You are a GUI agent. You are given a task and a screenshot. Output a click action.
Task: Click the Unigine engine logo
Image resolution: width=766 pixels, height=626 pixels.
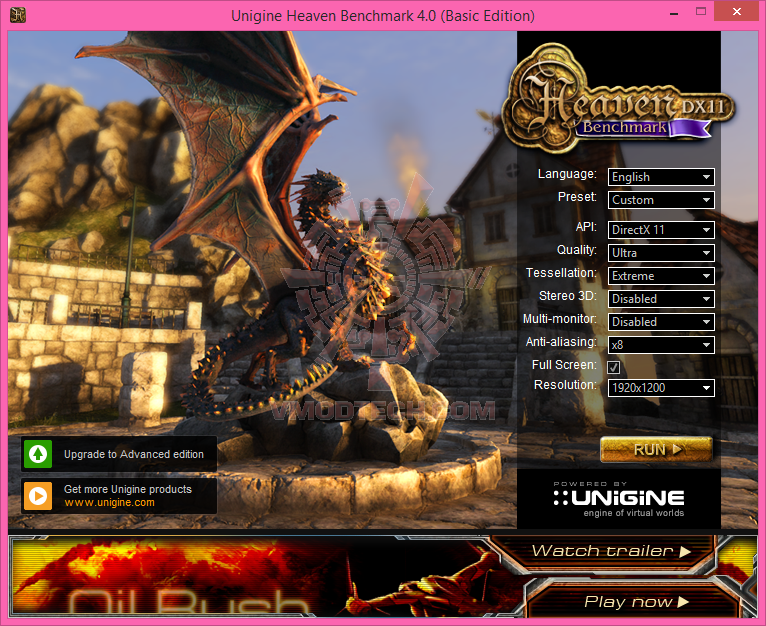[619, 499]
